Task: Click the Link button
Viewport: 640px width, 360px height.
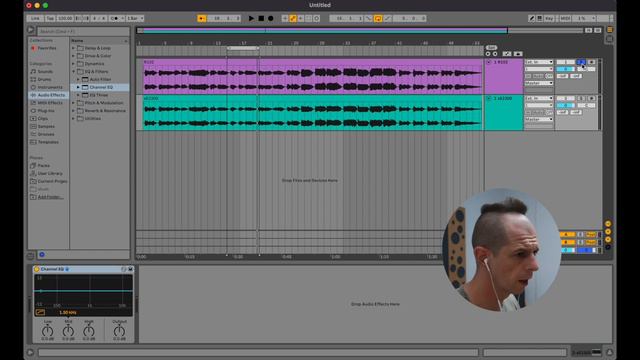Action: (35, 18)
